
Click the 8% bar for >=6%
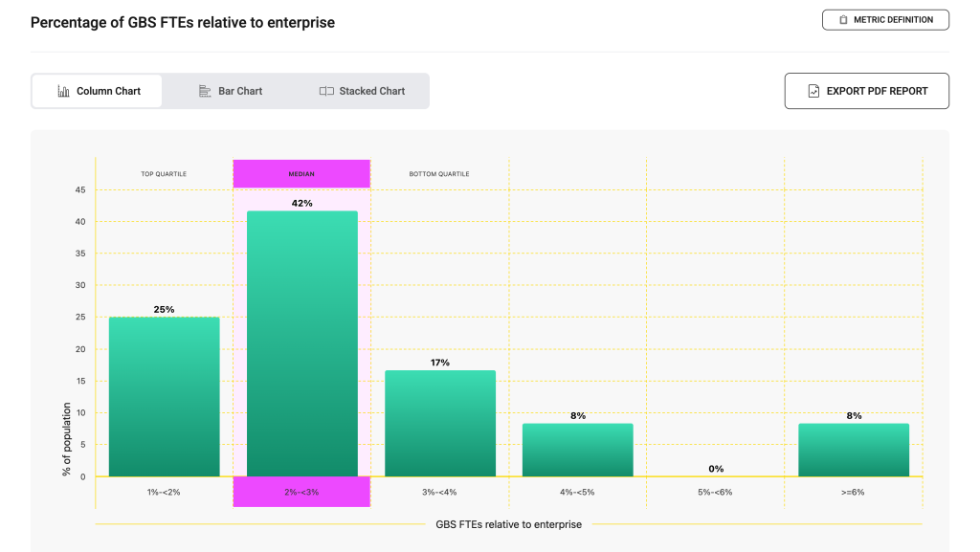(854, 451)
